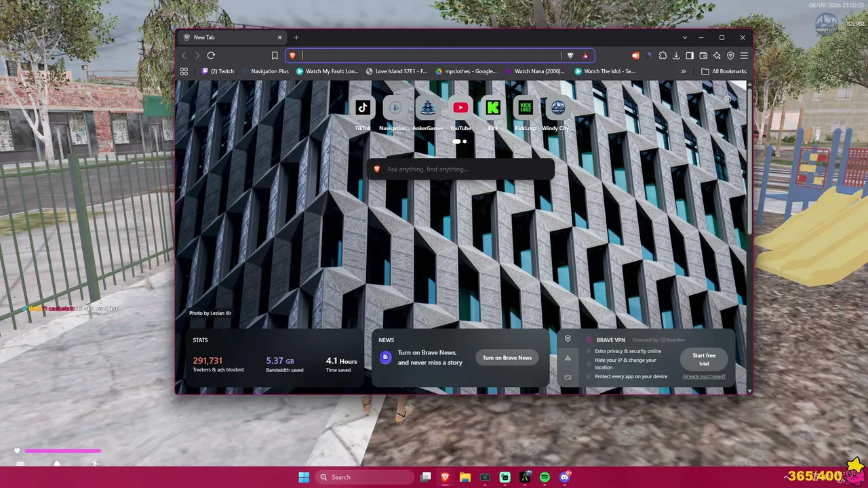The width and height of the screenshot is (868, 488).
Task: Focus the browser address bar
Action: 431,56
